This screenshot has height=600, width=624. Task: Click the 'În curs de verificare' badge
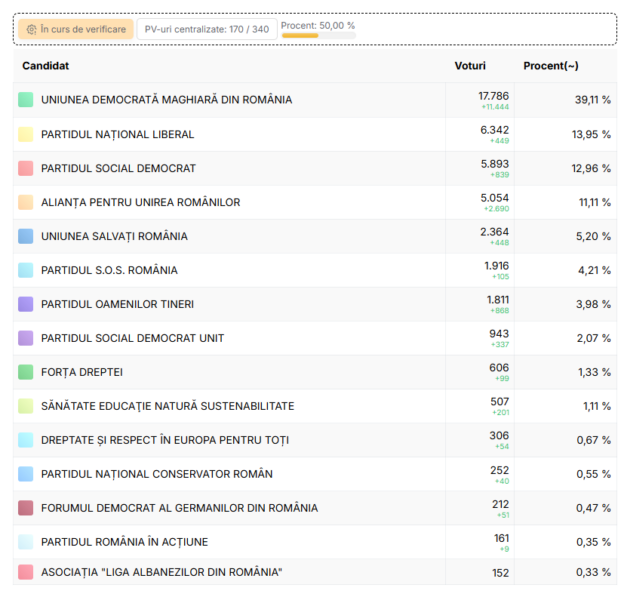[75, 30]
